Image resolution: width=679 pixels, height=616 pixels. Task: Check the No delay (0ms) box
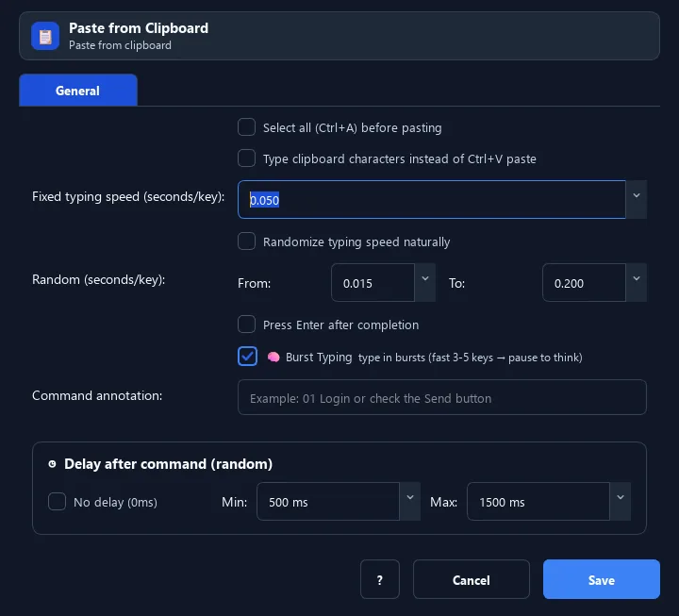57,502
